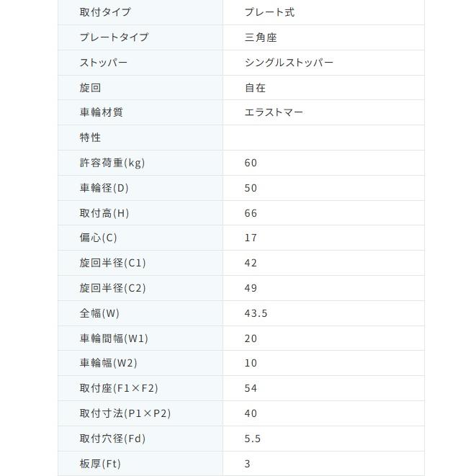Click the 車輪材質 label
The image size is (476, 476).
[x=101, y=112]
